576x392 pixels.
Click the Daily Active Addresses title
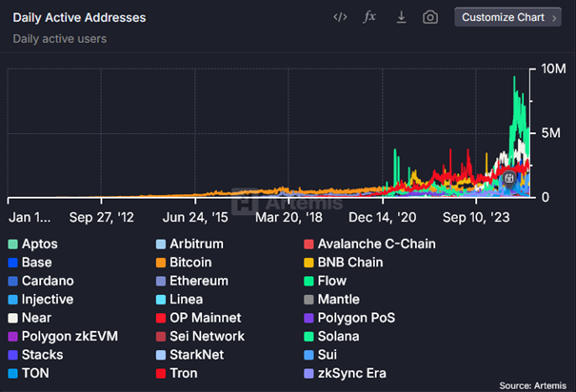pos(79,18)
